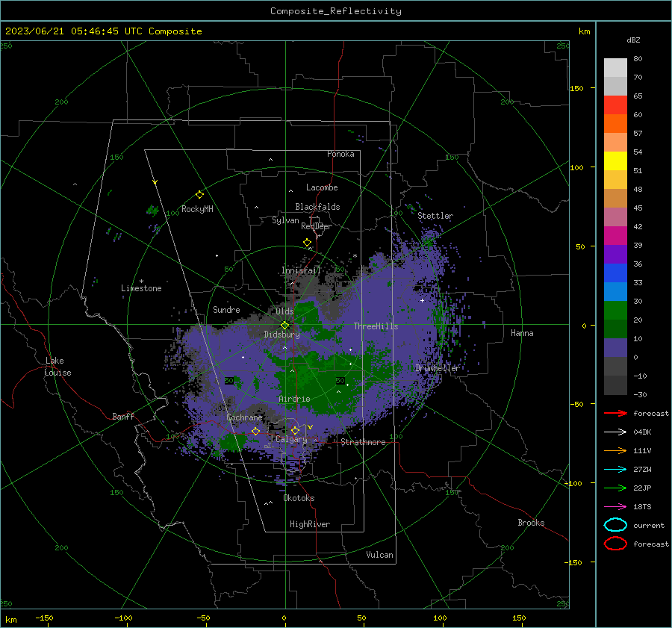Click the green 22JP arrow legend icon
The width and height of the screenshot is (672, 628).
(615, 488)
